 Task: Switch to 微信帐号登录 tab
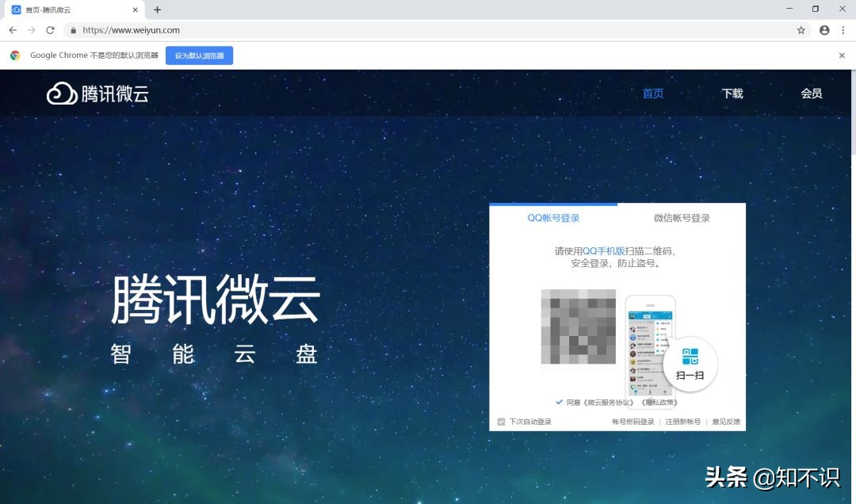683,217
